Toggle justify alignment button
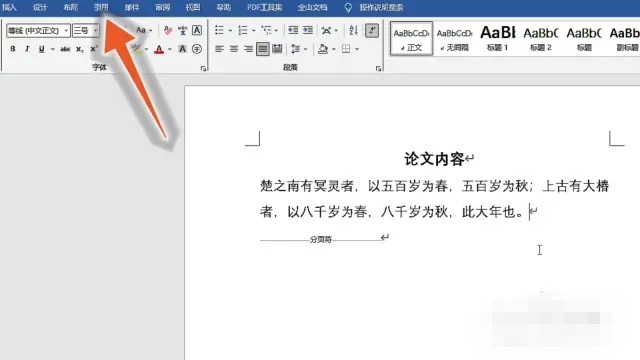The height and width of the screenshot is (360, 640). pos(262,49)
